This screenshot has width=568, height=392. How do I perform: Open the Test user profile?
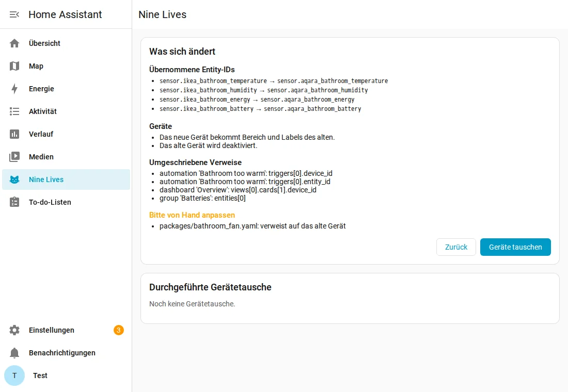coord(66,375)
